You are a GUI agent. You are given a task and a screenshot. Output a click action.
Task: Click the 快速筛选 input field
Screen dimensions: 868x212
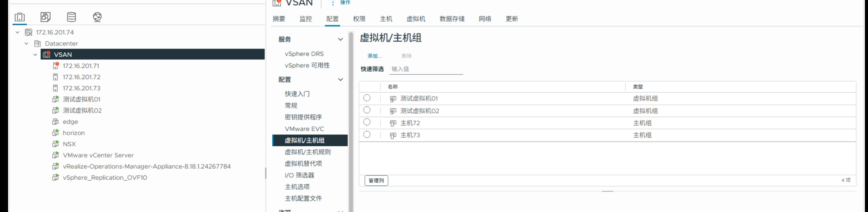(x=426, y=69)
